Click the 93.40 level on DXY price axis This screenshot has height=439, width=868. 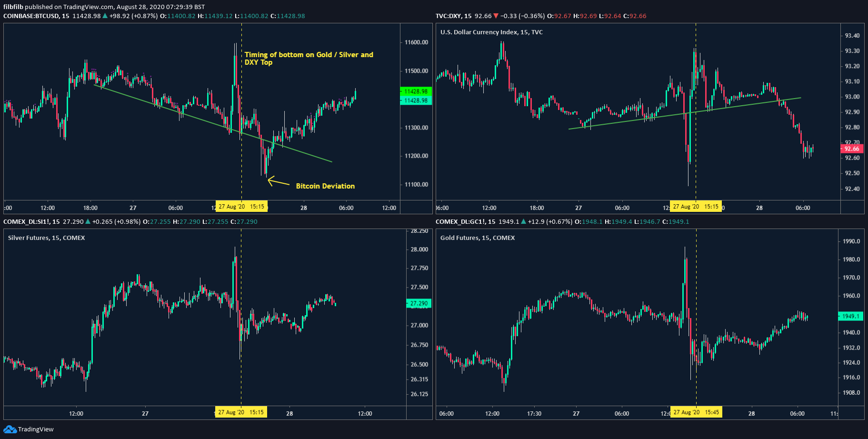coord(852,36)
